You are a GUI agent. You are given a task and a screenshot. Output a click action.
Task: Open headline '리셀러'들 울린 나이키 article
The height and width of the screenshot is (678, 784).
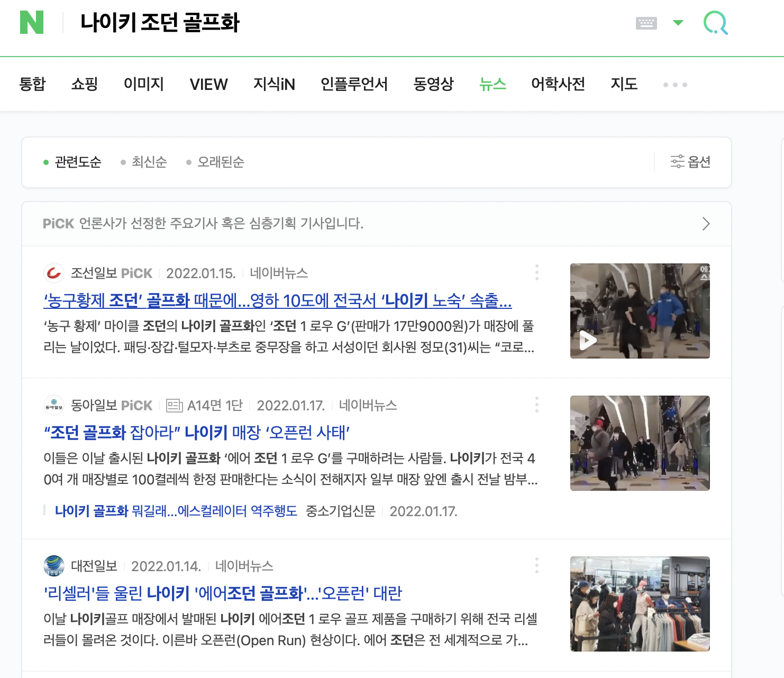pyautogui.click(x=223, y=593)
